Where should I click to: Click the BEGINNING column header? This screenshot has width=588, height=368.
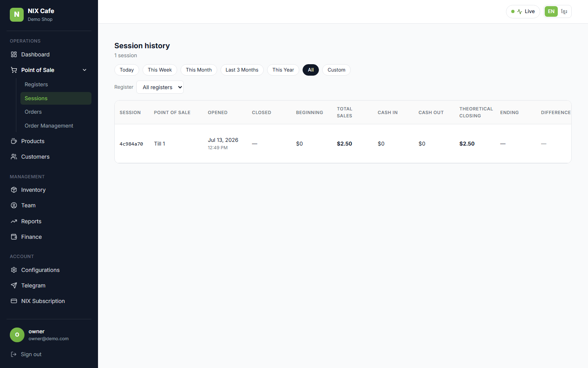click(x=310, y=112)
